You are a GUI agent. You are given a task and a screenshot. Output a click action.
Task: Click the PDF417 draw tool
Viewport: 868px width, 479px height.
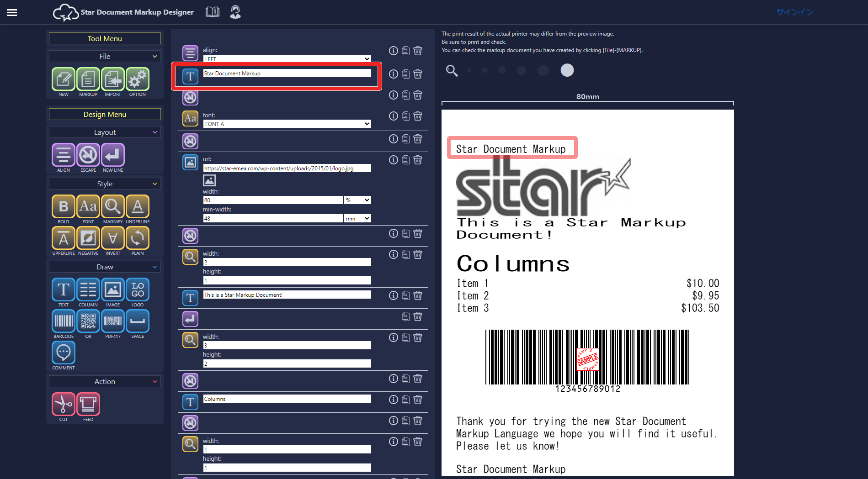click(x=113, y=321)
